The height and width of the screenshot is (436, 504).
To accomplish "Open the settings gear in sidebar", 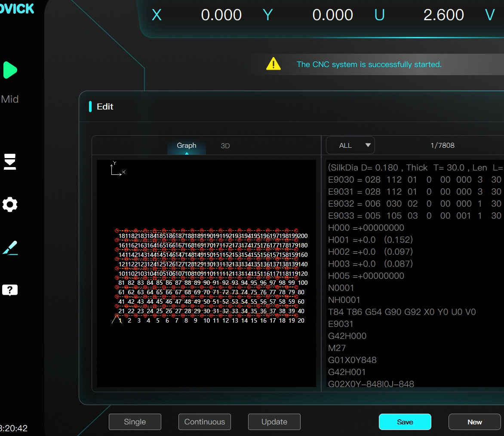I will [x=10, y=204].
